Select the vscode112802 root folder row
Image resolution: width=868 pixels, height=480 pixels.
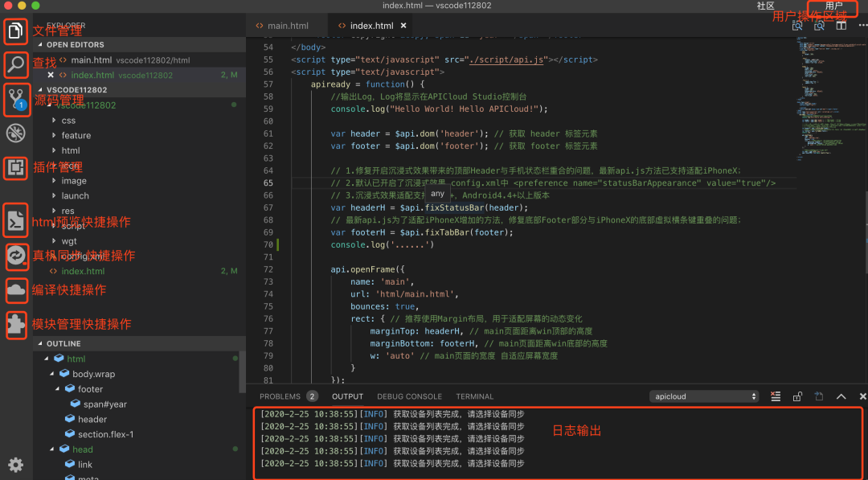[x=140, y=105]
